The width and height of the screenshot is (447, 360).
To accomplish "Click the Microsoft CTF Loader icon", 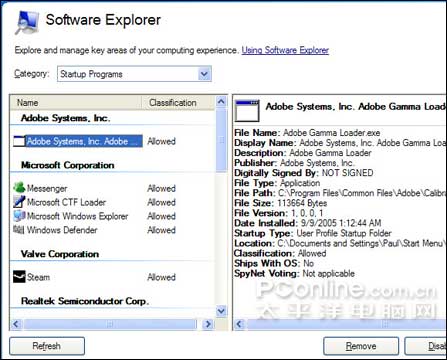I will (x=19, y=202).
